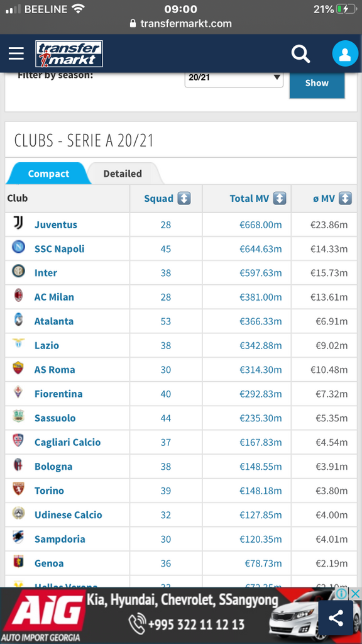The height and width of the screenshot is (644, 362).
Task: Sort table by Squad size arrows
Action: coord(184,199)
